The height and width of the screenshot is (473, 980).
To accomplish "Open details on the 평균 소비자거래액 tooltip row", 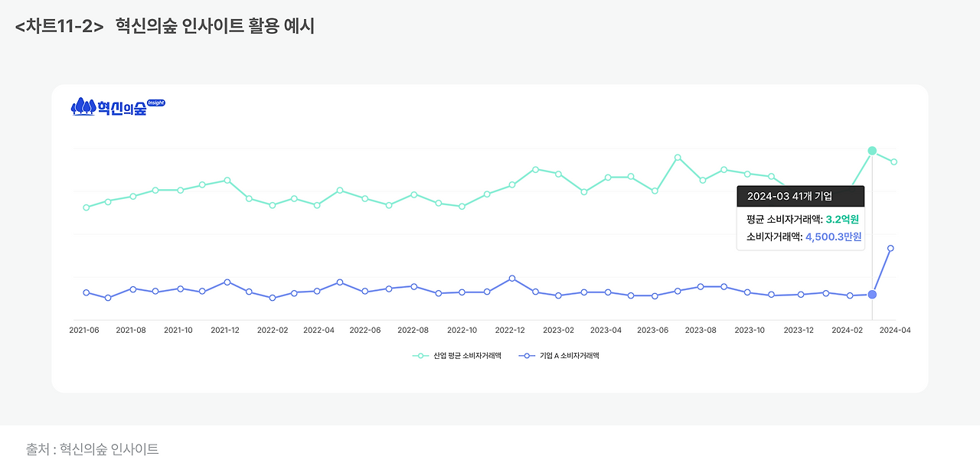I will click(800, 220).
